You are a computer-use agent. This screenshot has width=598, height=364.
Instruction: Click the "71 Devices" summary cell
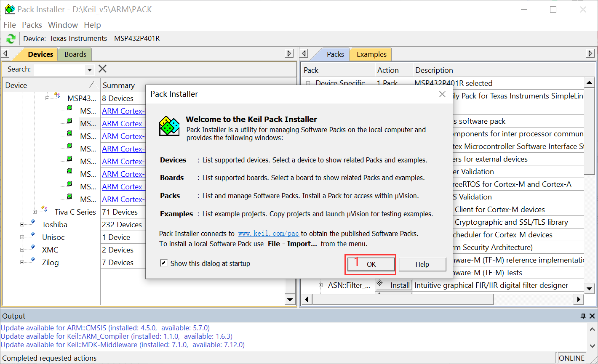(x=120, y=212)
